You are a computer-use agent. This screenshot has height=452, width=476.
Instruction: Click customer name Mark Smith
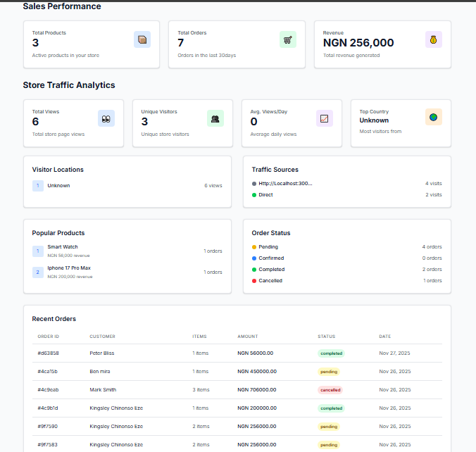pyautogui.click(x=103, y=389)
